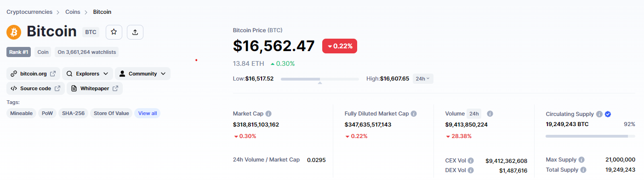Click the verified circulating supply badge
The image size is (644, 185).
(x=608, y=114)
